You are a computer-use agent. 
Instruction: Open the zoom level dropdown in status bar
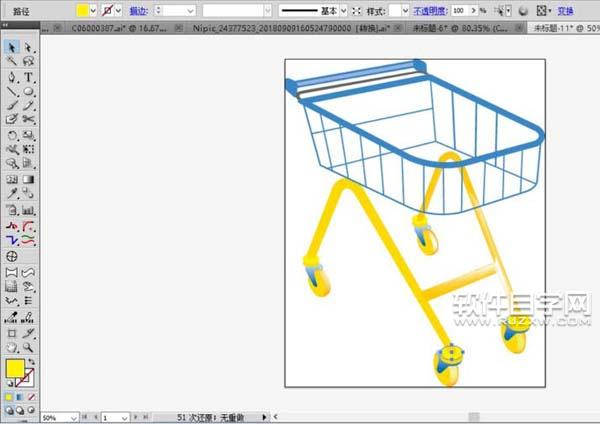pos(73,418)
